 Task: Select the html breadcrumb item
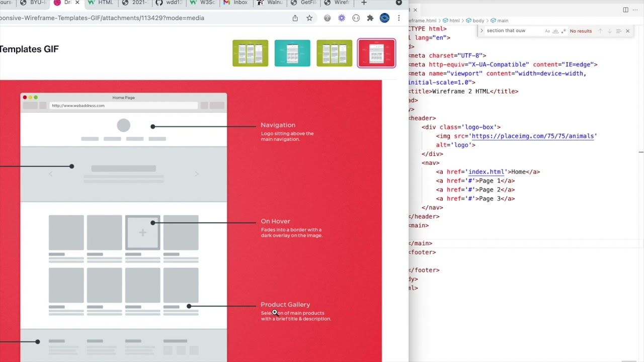pyautogui.click(x=451, y=21)
